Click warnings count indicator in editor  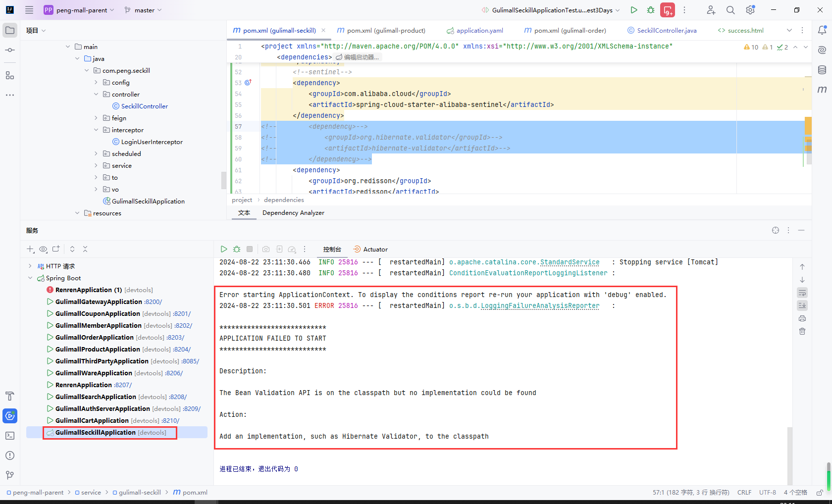coord(751,47)
